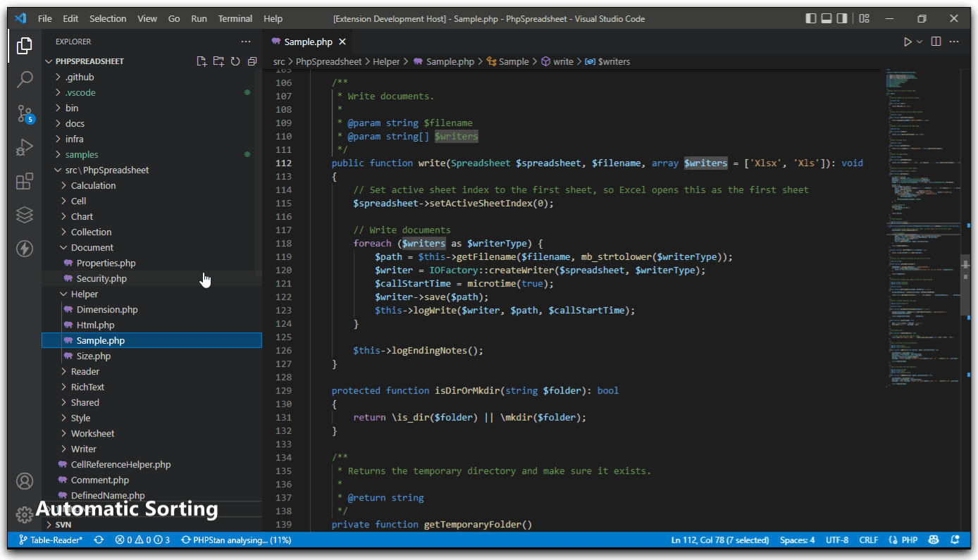Screen dimensions: 978x560
Task: Change line endings via CRLF status item
Action: pos(868,540)
